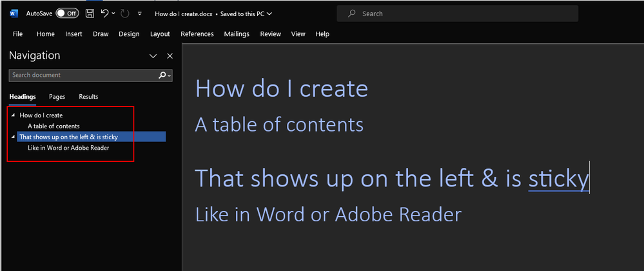Open the Design ribbon tab
644x271 pixels.
point(129,34)
